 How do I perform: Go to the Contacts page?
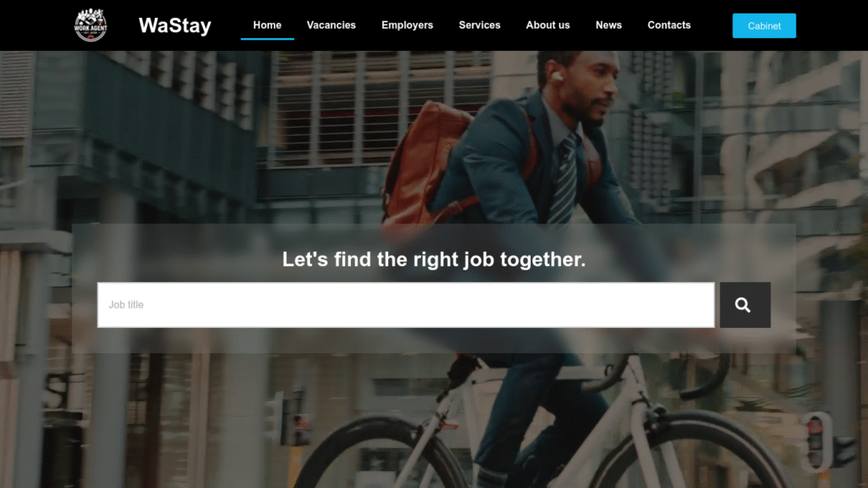click(x=669, y=25)
